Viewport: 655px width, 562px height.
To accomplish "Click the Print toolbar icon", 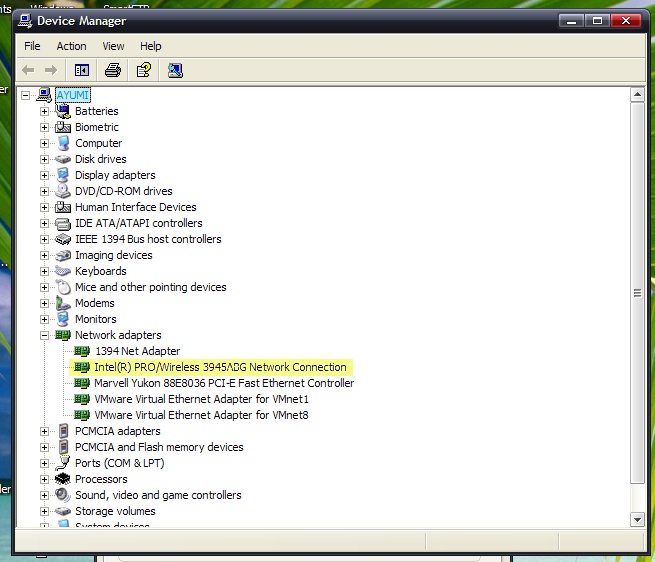I will pyautogui.click(x=113, y=70).
